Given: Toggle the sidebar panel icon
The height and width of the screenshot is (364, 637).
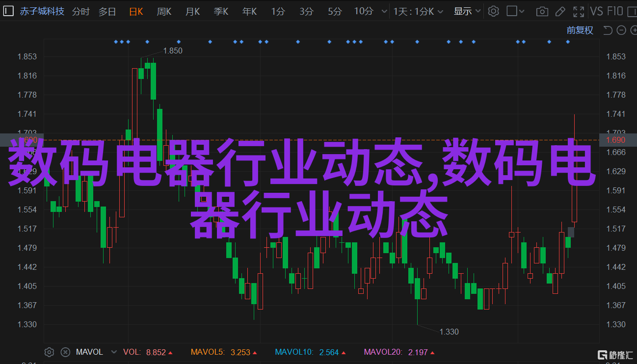Looking at the screenshot, I should 9,11.
